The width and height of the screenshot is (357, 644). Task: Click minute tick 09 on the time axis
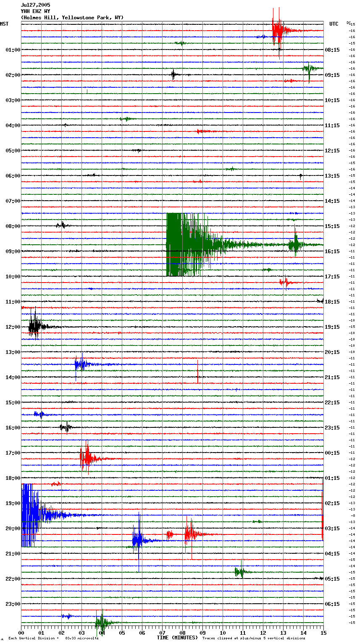(202, 633)
